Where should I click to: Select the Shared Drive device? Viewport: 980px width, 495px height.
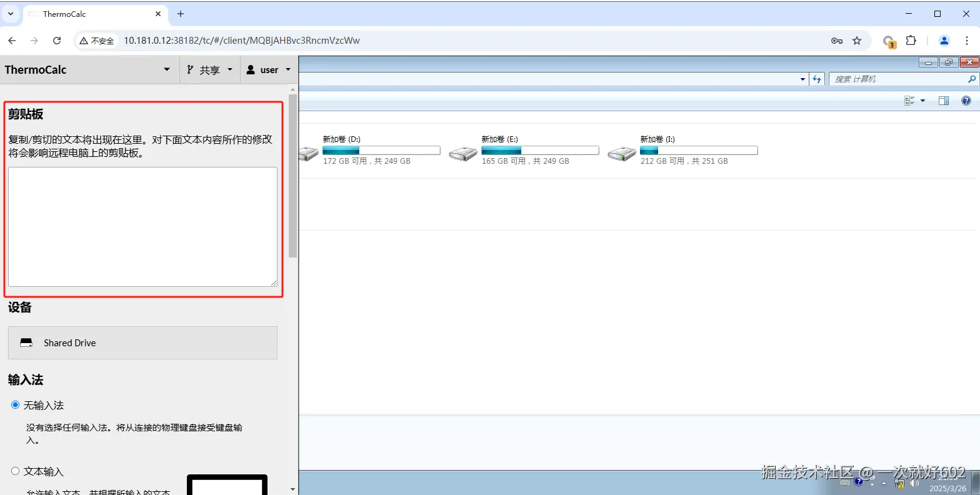coord(142,342)
